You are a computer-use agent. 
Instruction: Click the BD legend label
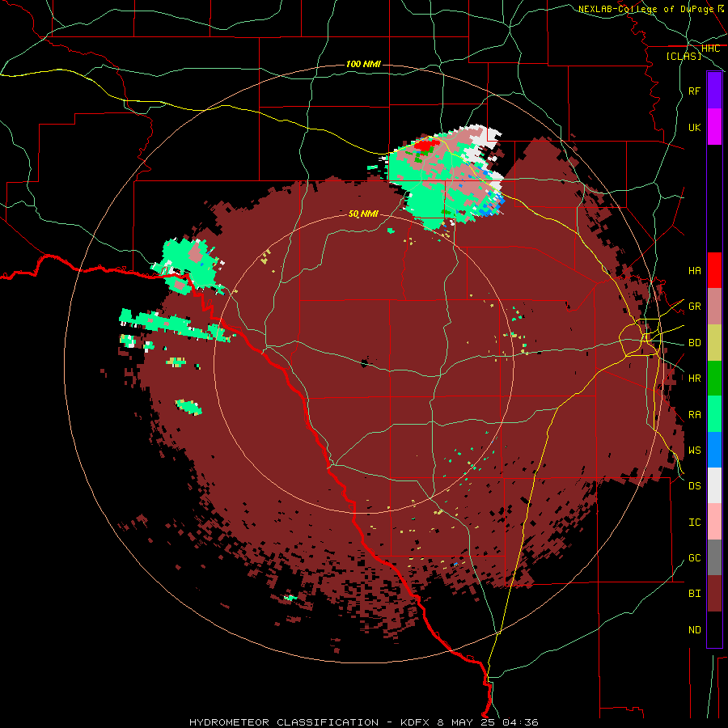click(695, 343)
